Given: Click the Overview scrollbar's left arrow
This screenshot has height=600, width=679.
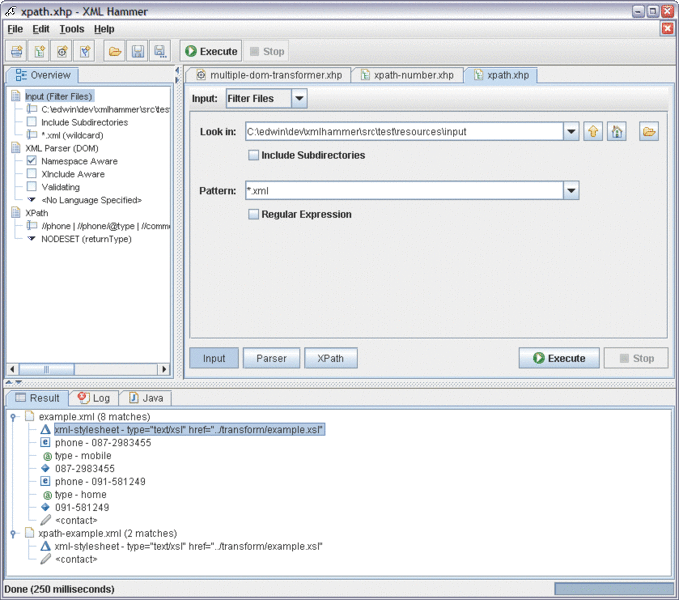Looking at the screenshot, I should point(12,369).
